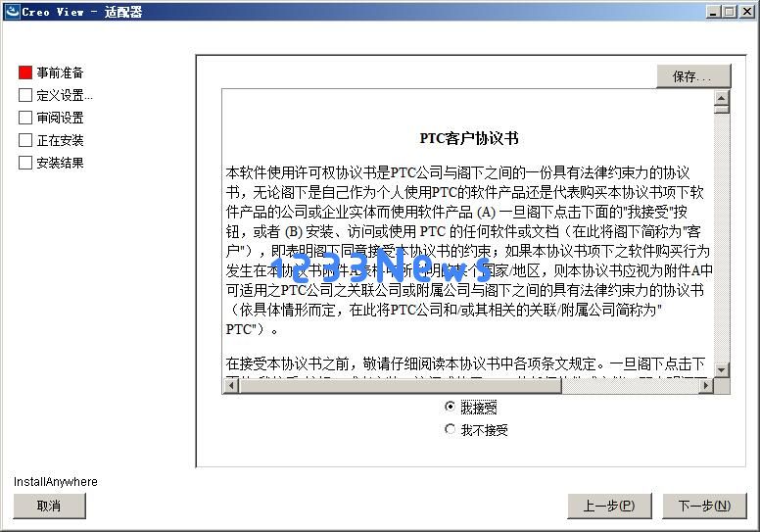Click the 定义设置... step in sidebar
Image resolution: width=760 pixels, height=532 pixels.
coord(55,95)
